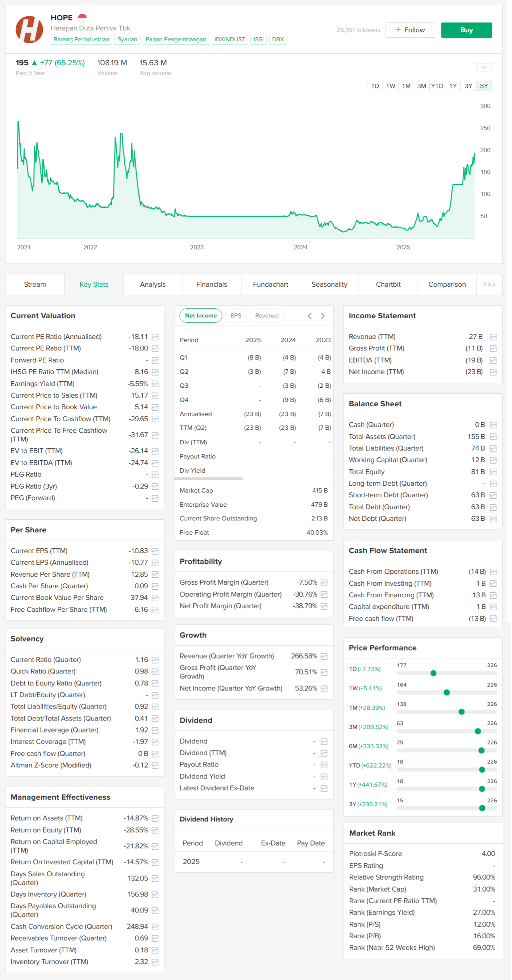This screenshot has height=980, width=512.
Task: Go to next period with right chevron
Action: [322, 316]
